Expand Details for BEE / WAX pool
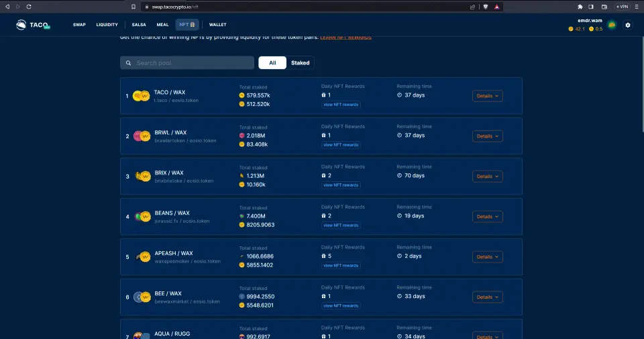The image size is (644, 339). tap(487, 297)
